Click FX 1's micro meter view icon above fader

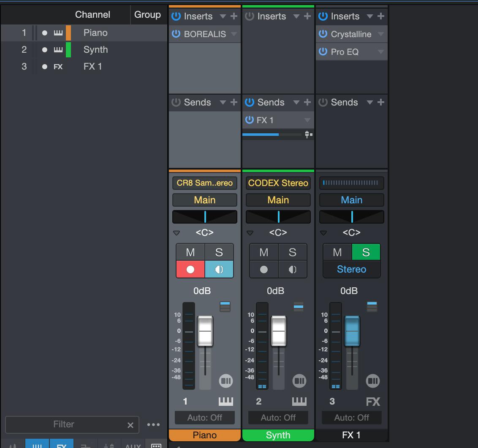[x=372, y=307]
